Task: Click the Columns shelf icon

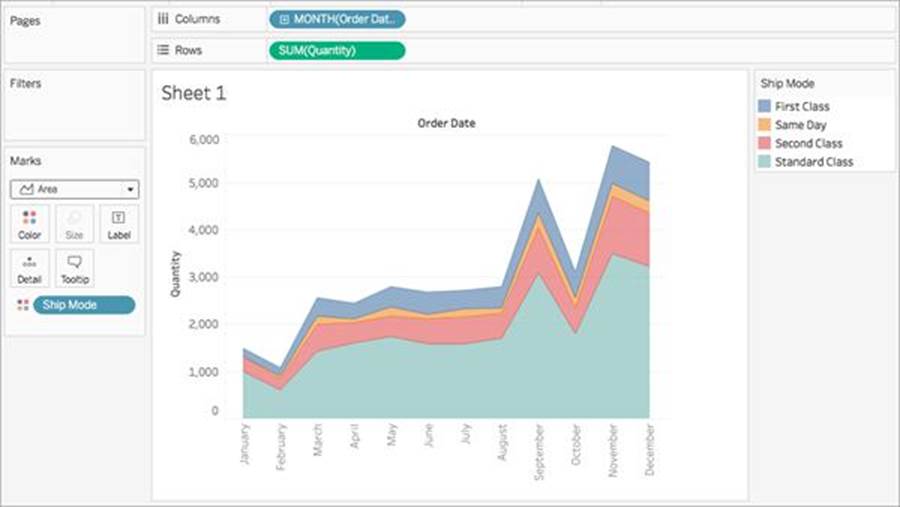Action: [164, 19]
